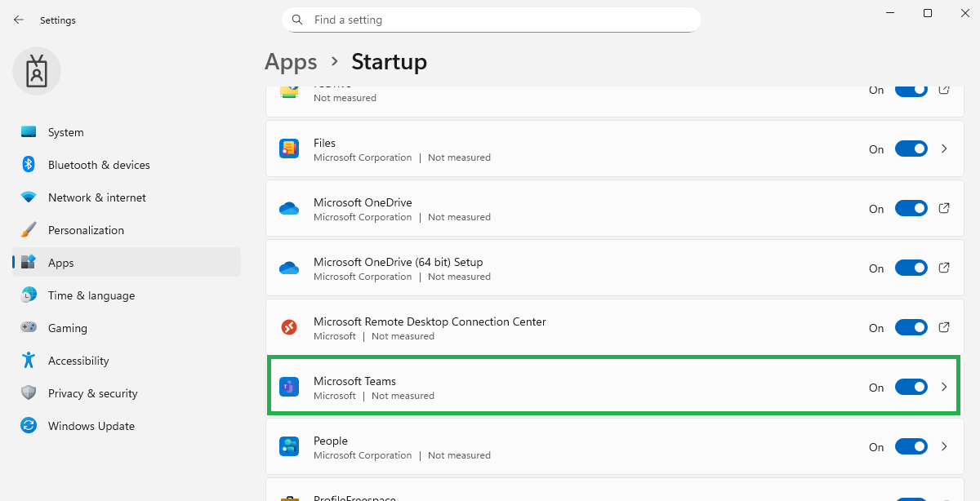Click the Remote Desktop Connection Center icon
980x501 pixels.
(x=289, y=328)
